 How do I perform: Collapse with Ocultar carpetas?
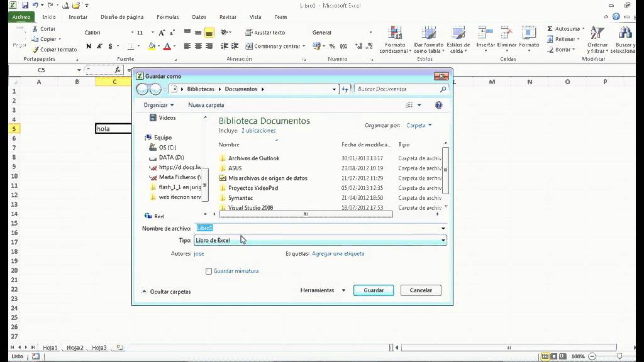[x=166, y=292]
